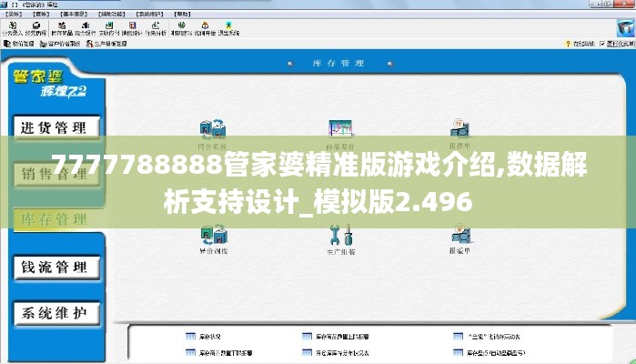The height and width of the screenshot is (364, 636).
Task: Open the 经营历程 toolbar icon
Action: click(x=35, y=28)
